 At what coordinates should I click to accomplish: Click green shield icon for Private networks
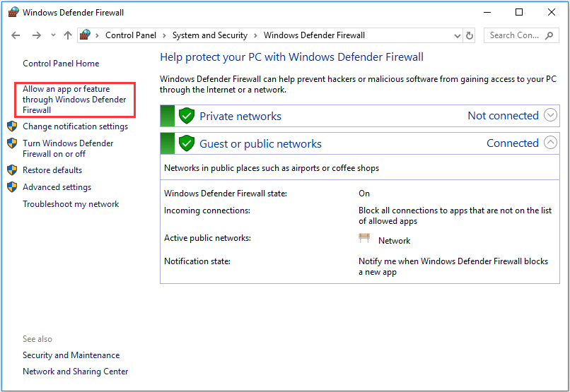pos(187,116)
